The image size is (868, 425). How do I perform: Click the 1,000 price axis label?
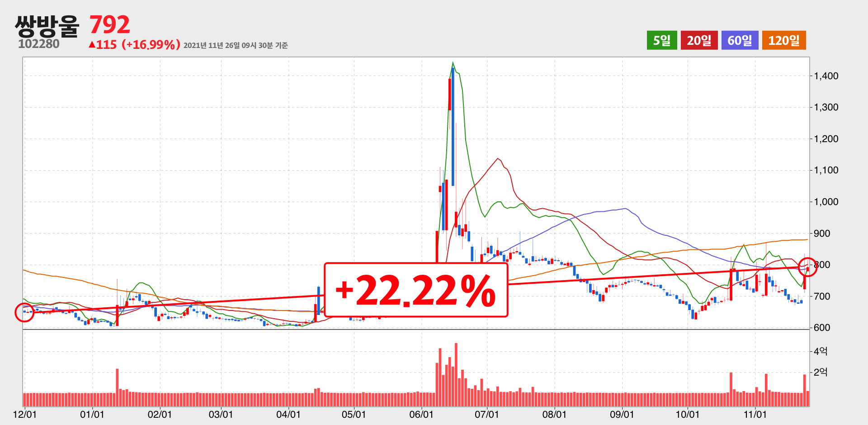826,202
